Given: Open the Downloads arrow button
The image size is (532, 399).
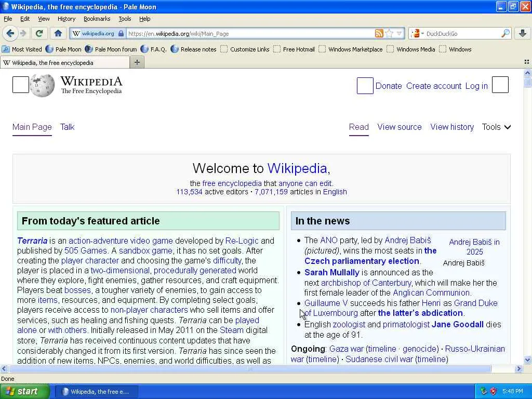Looking at the screenshot, I should [523, 33].
